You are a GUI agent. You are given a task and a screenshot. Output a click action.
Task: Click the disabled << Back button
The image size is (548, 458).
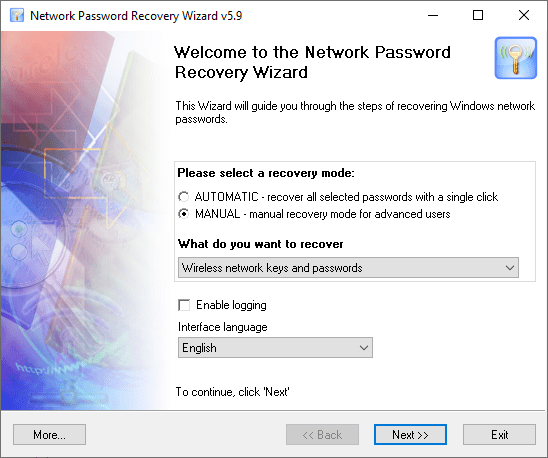click(x=322, y=435)
